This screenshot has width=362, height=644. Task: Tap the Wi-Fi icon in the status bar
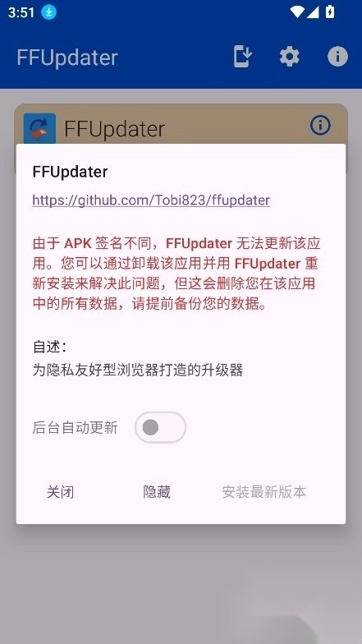(296, 12)
